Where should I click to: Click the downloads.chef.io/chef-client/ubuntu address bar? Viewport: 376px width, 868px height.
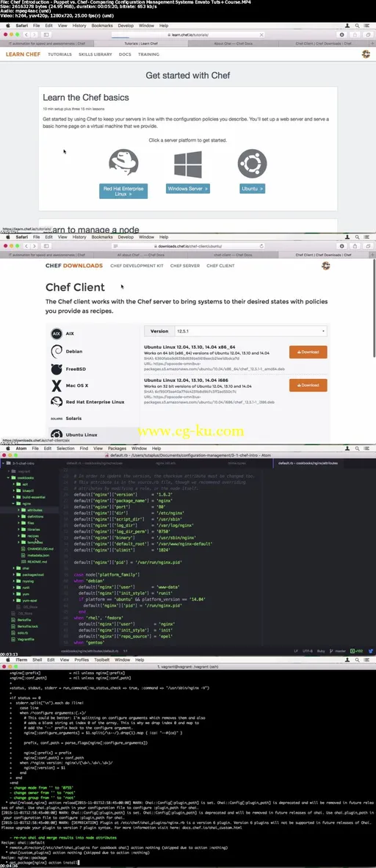[188, 246]
